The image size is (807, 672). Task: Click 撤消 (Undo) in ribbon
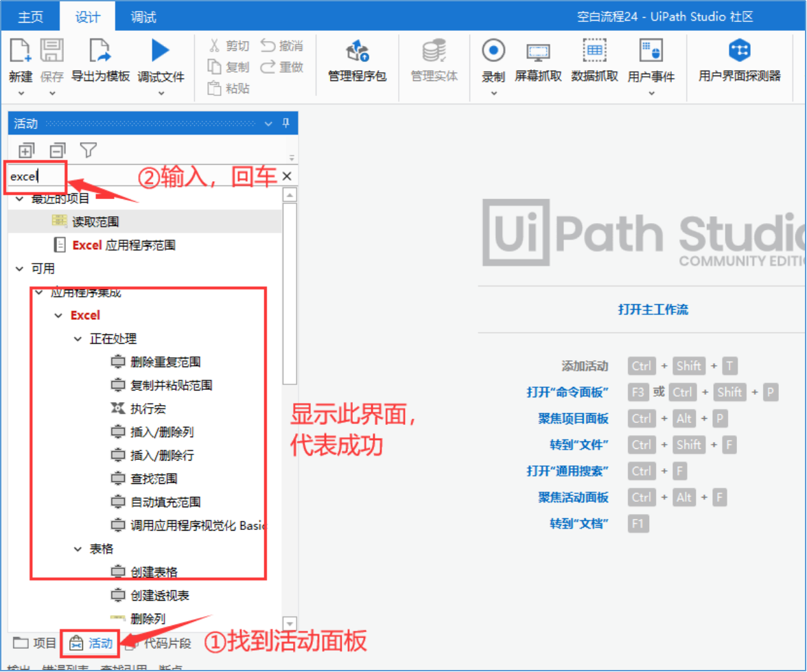(x=281, y=46)
